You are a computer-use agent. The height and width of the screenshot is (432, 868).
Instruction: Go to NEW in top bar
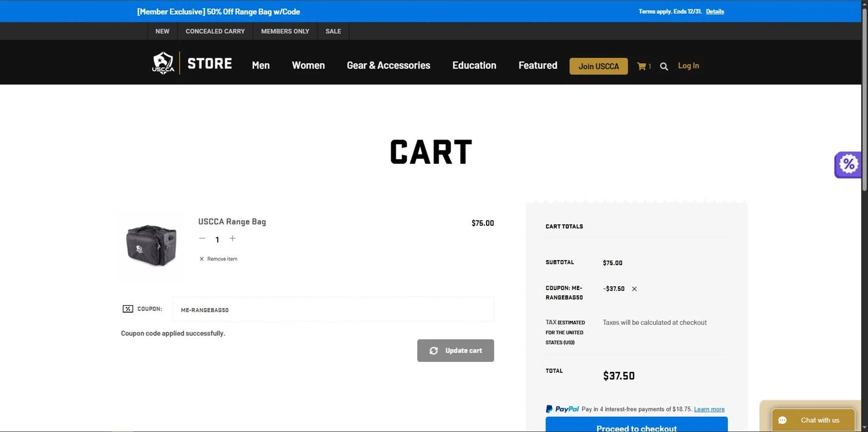(x=163, y=31)
